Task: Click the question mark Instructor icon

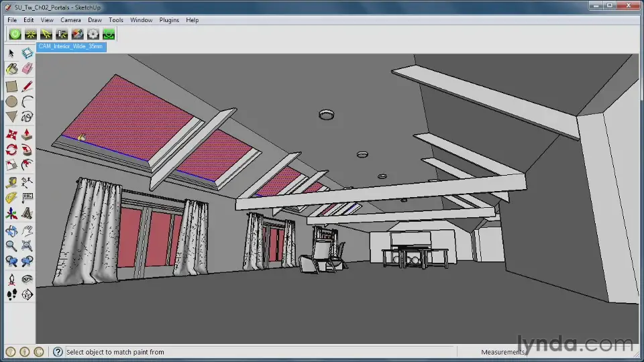Action: (x=58, y=352)
